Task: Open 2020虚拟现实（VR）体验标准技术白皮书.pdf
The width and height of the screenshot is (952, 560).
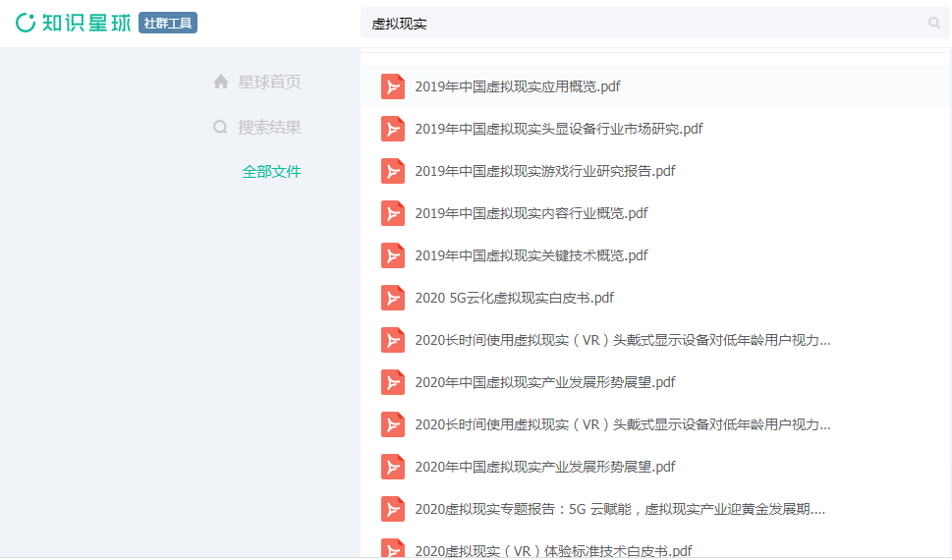Action: [x=553, y=550]
